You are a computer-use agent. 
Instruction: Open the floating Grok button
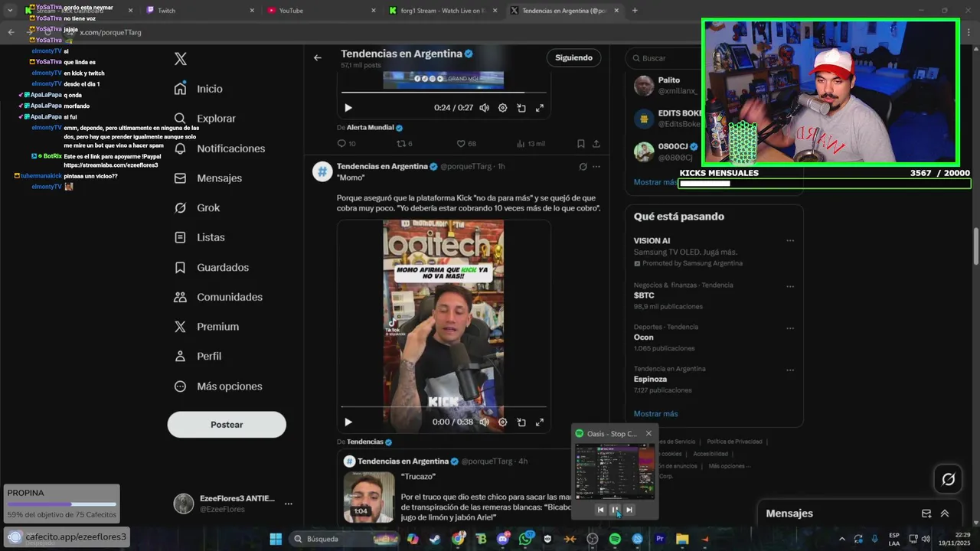point(949,480)
